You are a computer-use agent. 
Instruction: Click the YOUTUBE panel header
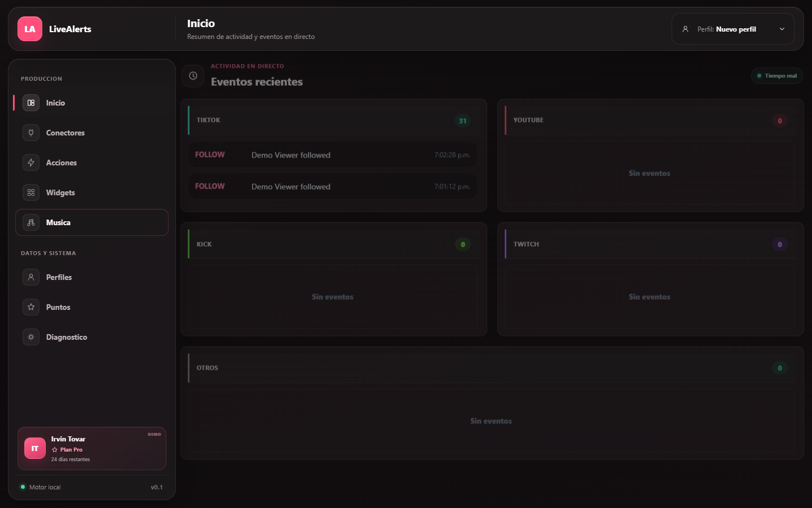[x=651, y=120]
